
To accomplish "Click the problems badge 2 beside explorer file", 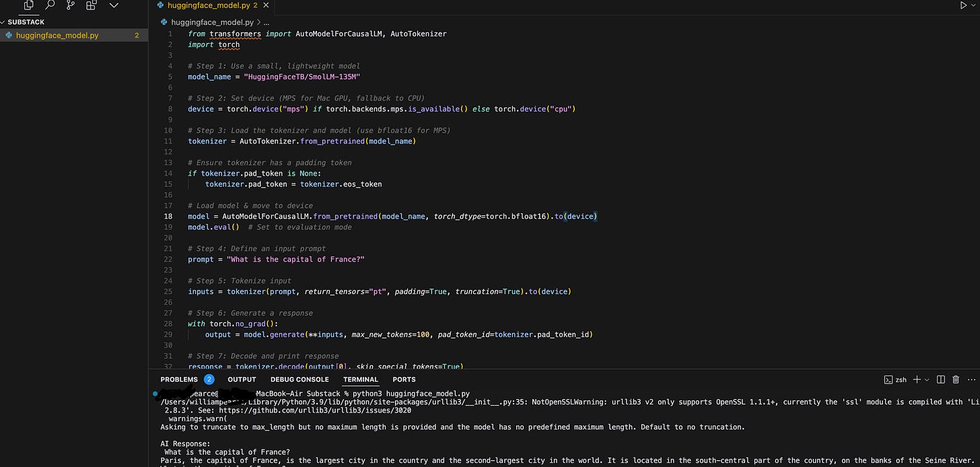I will pos(137,36).
